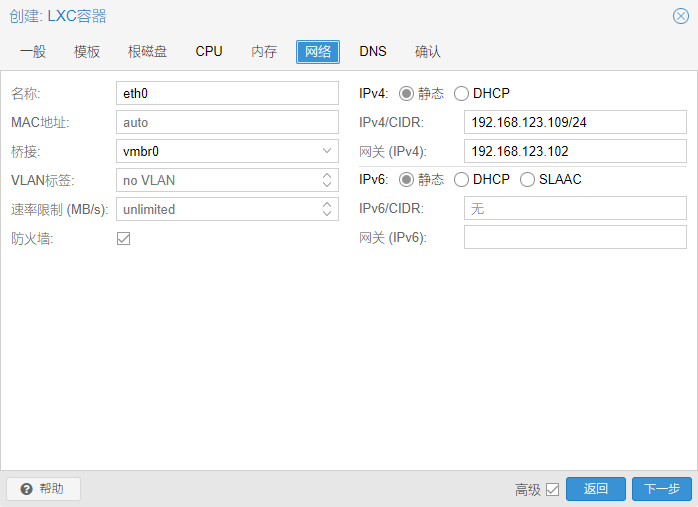The width and height of the screenshot is (698, 507).
Task: Select IPv6 SLAAC radio button
Action: pyautogui.click(x=527, y=180)
